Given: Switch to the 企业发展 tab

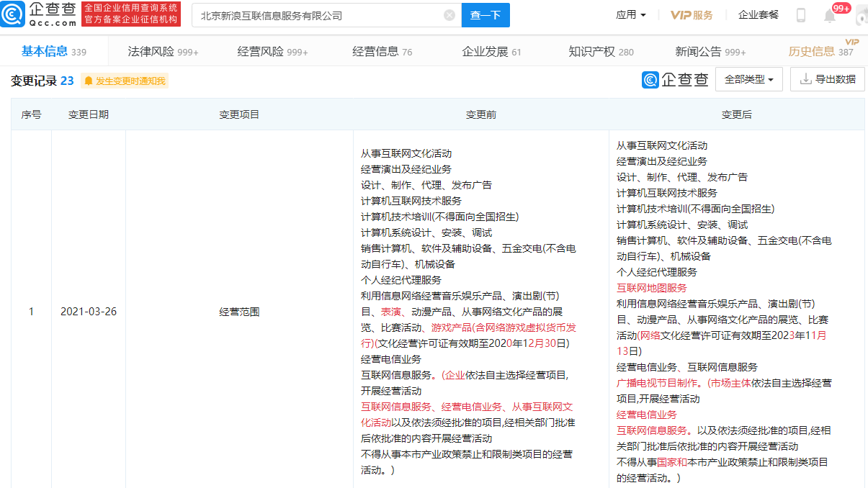Looking at the screenshot, I should [x=492, y=52].
